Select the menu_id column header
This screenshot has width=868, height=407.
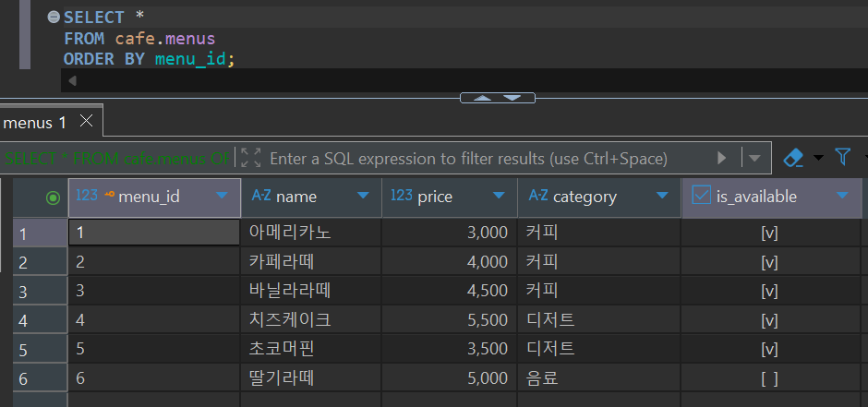pyautogui.click(x=154, y=198)
